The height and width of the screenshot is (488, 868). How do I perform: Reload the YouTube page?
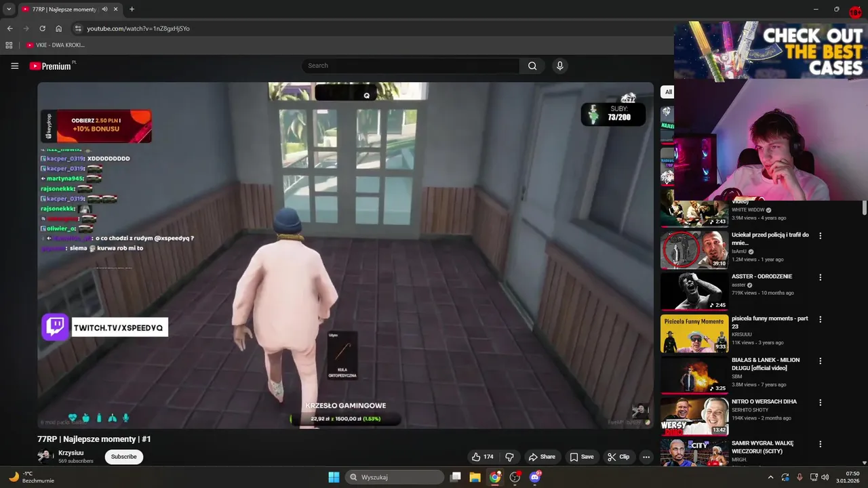tap(42, 28)
